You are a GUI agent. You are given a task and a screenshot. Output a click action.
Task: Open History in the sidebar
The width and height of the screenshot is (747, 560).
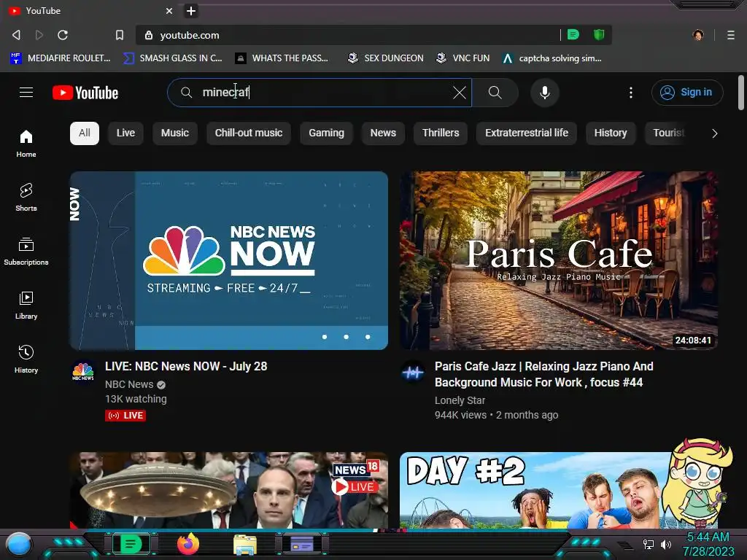(x=26, y=359)
